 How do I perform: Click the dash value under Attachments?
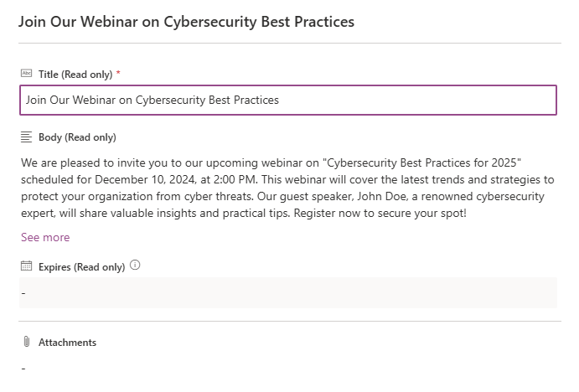pyautogui.click(x=23, y=369)
